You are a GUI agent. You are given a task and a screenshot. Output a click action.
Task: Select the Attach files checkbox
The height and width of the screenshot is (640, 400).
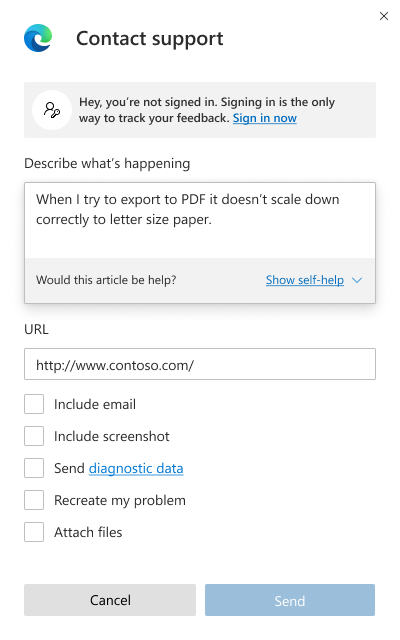(34, 532)
